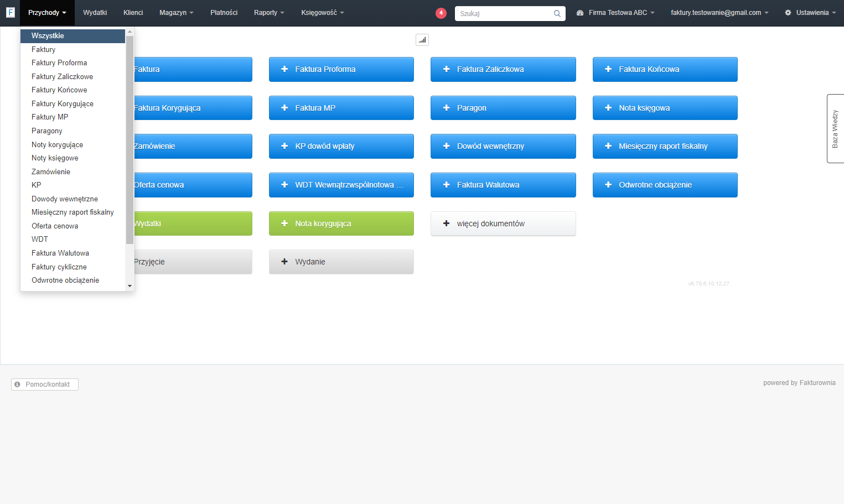This screenshot has width=844, height=504.
Task: Click the plus icon on Nota księgowa
Action: (608, 108)
